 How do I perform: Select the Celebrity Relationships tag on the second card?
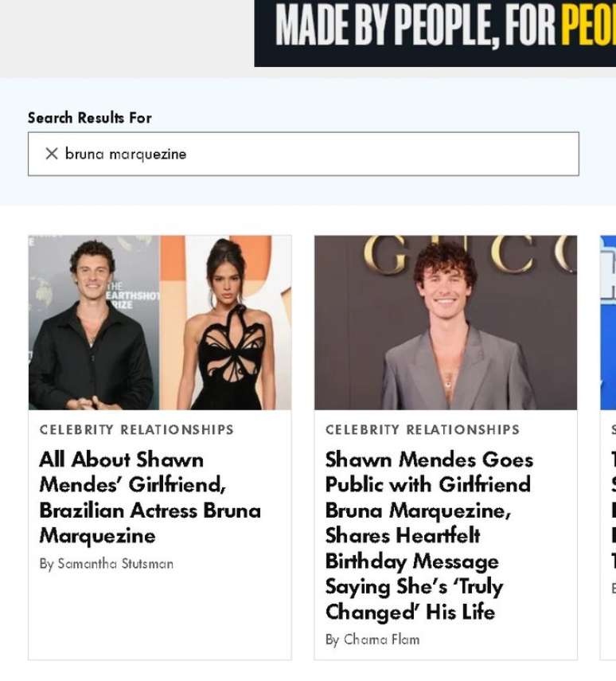423,429
